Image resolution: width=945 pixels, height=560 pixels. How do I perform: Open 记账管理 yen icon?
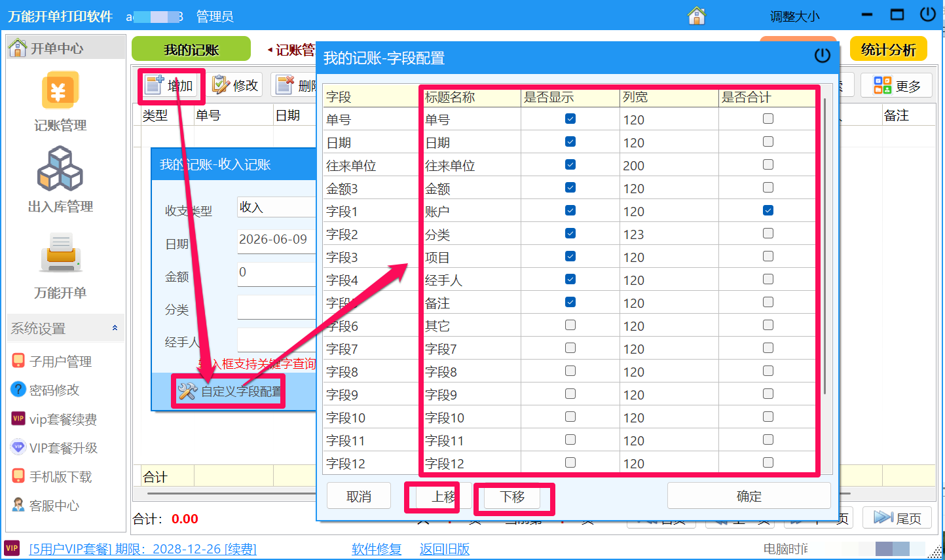(x=60, y=90)
